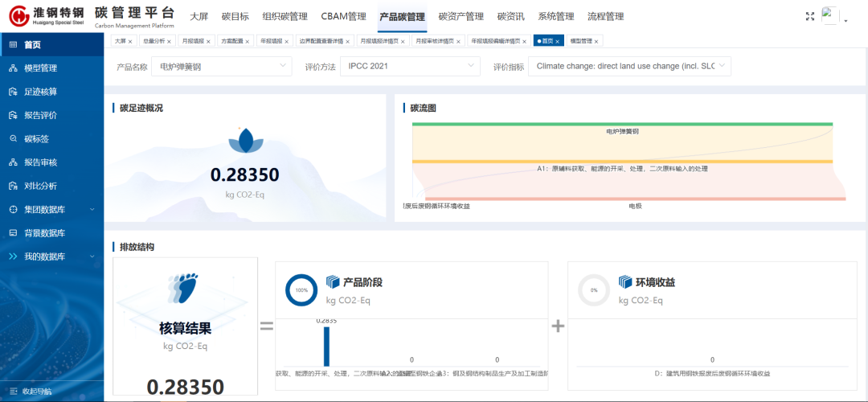Screen dimensions: 868x402
Task: Click the green 电炉弹簧钢 band in 碳流图
Action: click(622, 124)
